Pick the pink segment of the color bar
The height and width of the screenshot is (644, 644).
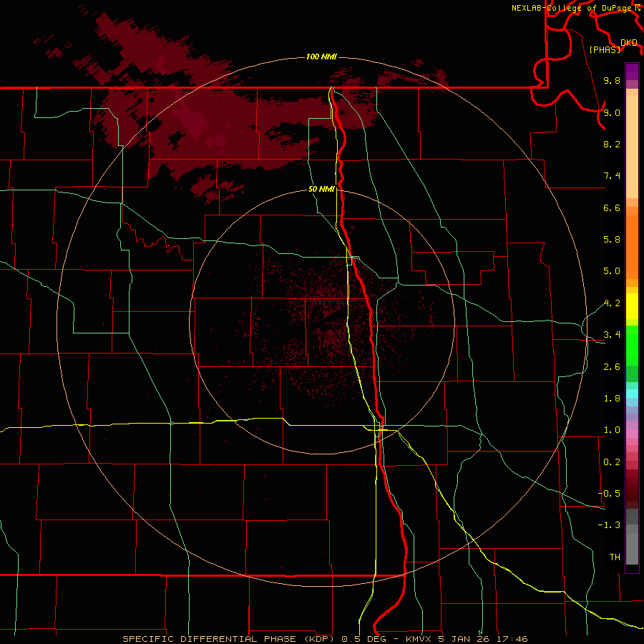632,434
